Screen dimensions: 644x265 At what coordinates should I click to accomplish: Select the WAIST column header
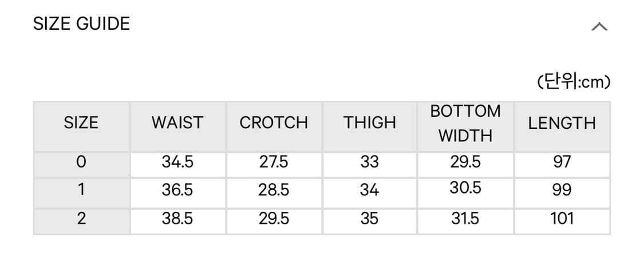177,123
